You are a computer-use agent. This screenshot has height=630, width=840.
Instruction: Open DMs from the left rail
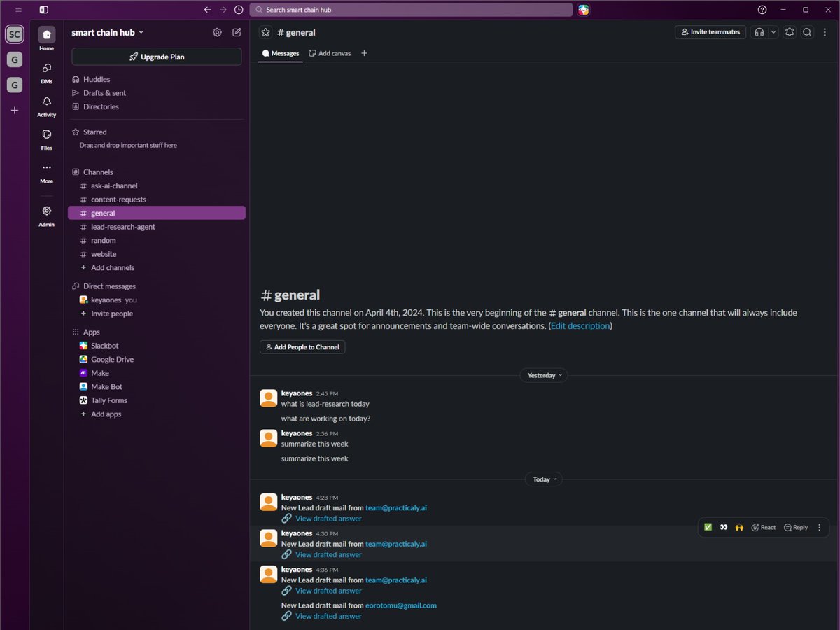click(x=46, y=72)
